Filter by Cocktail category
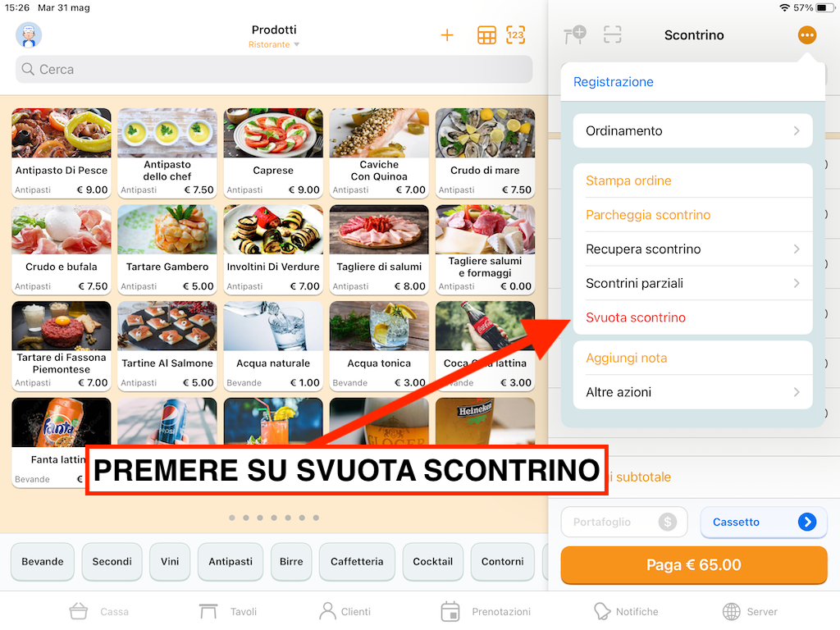 click(x=433, y=561)
